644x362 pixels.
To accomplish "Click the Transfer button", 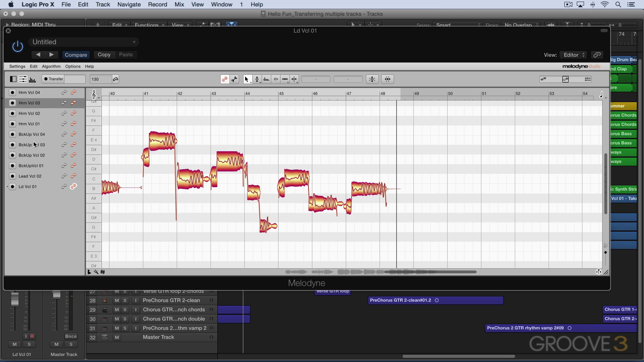I will coord(54,79).
